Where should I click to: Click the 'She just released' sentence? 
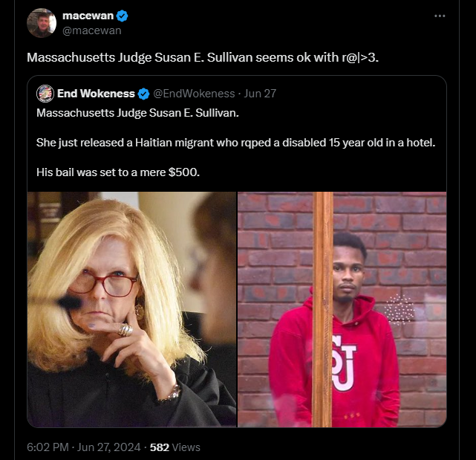tap(235, 141)
